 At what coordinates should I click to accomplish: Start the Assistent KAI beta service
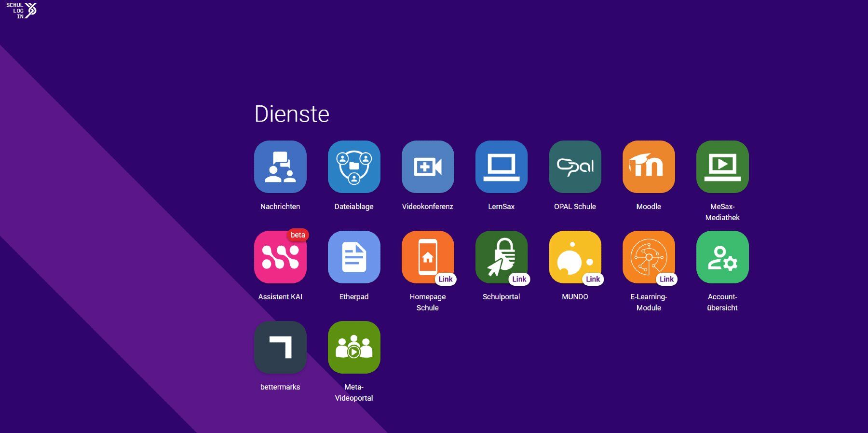pyautogui.click(x=280, y=257)
